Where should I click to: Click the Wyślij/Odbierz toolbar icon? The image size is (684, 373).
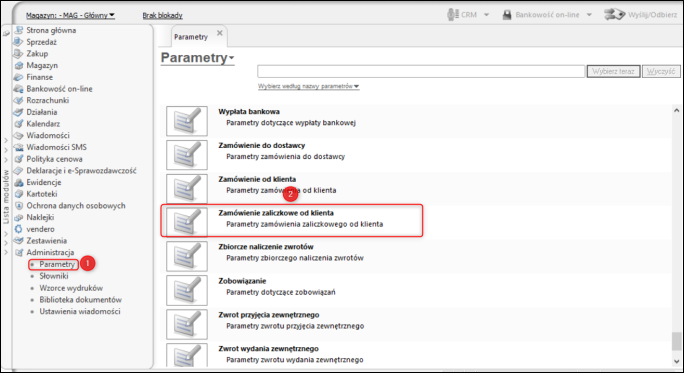click(614, 14)
